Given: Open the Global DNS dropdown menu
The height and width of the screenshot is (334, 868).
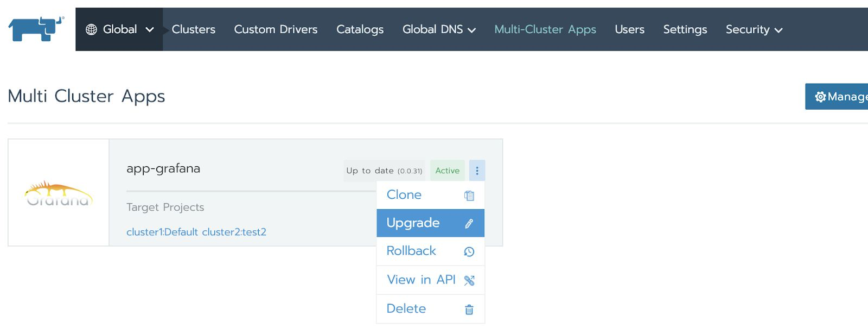Looking at the screenshot, I should click(x=438, y=29).
